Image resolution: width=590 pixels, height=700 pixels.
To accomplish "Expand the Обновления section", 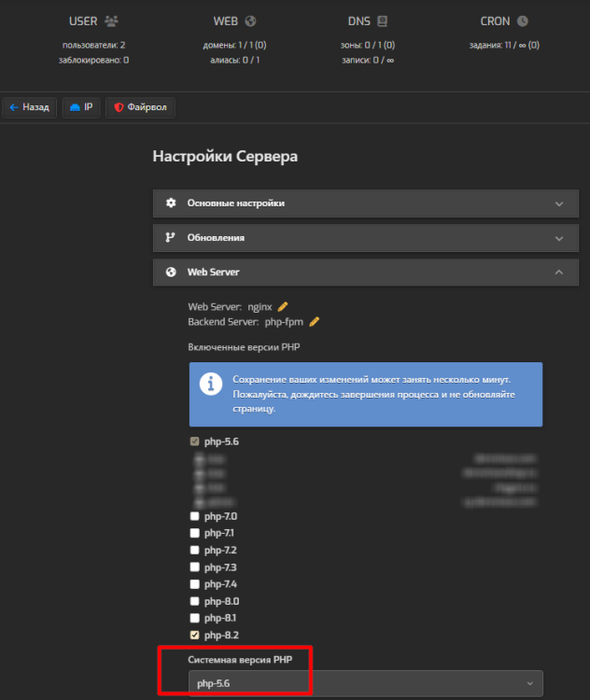I will [x=365, y=237].
